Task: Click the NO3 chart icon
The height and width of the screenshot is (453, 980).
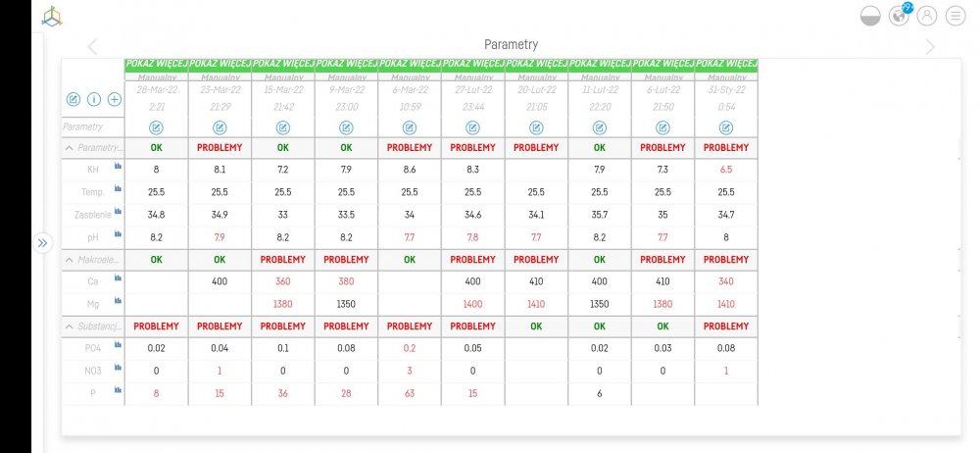Action: (x=118, y=369)
